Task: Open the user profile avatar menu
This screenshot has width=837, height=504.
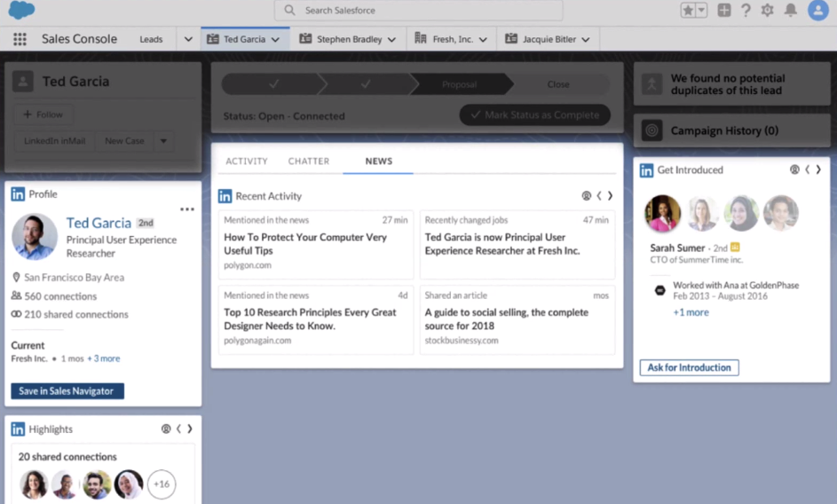Action: (817, 10)
